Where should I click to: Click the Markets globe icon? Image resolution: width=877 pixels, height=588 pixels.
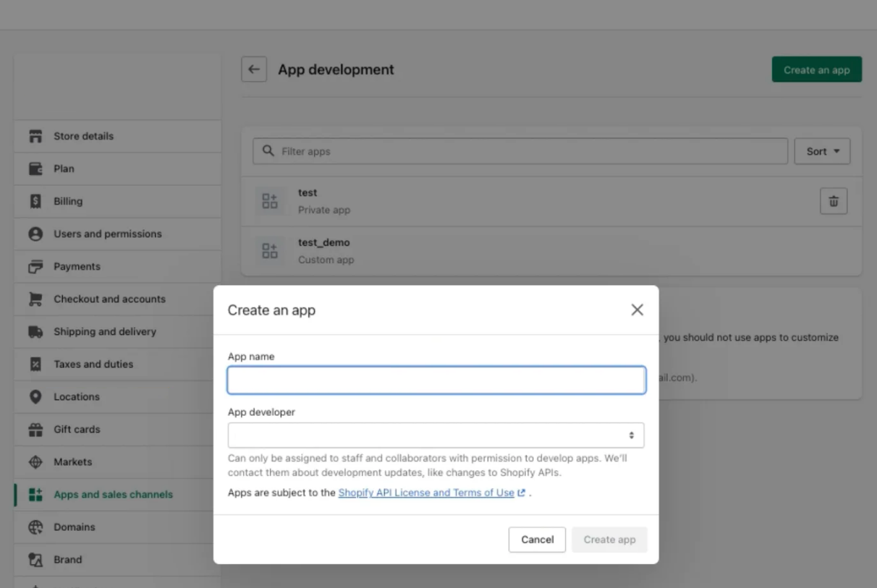point(35,461)
